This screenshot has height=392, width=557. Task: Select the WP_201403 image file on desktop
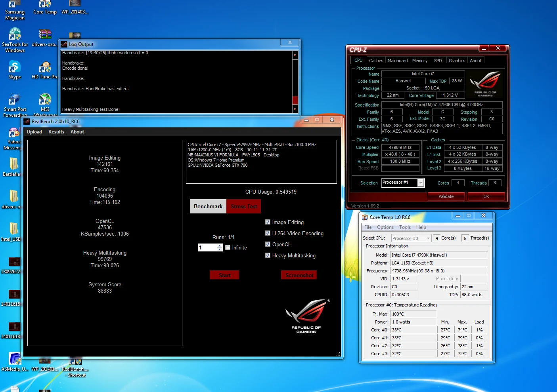(75, 8)
